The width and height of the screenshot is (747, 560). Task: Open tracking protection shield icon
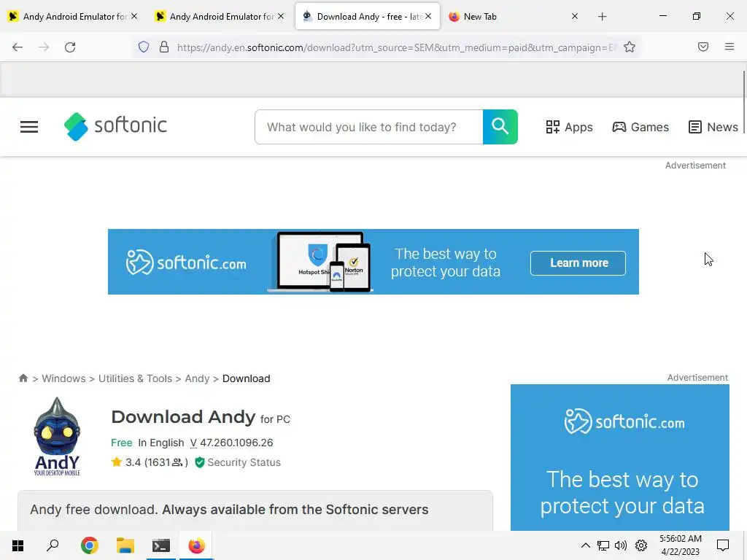144,47
